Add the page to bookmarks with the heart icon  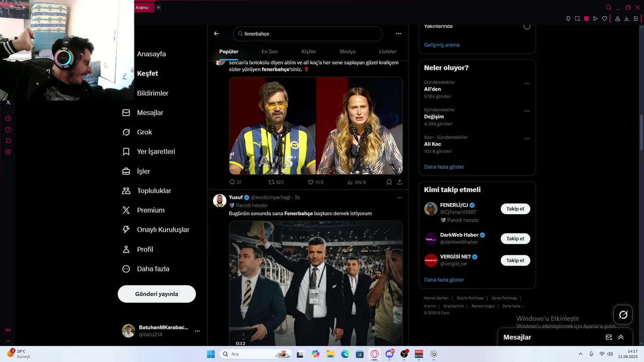[604, 19]
